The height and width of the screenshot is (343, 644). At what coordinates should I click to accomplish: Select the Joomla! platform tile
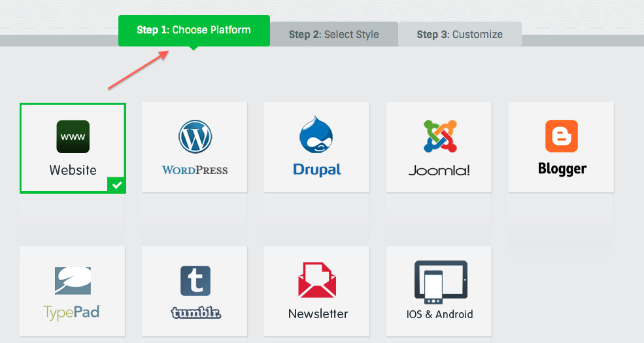tap(439, 147)
